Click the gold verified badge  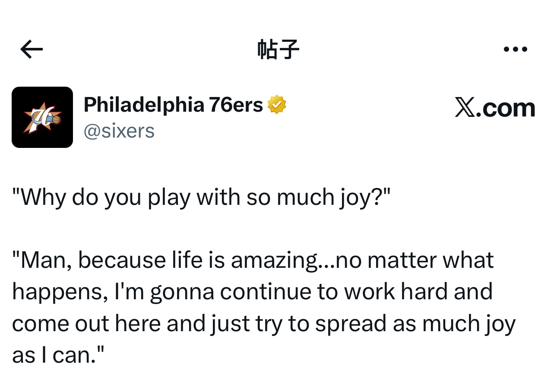pyautogui.click(x=277, y=105)
